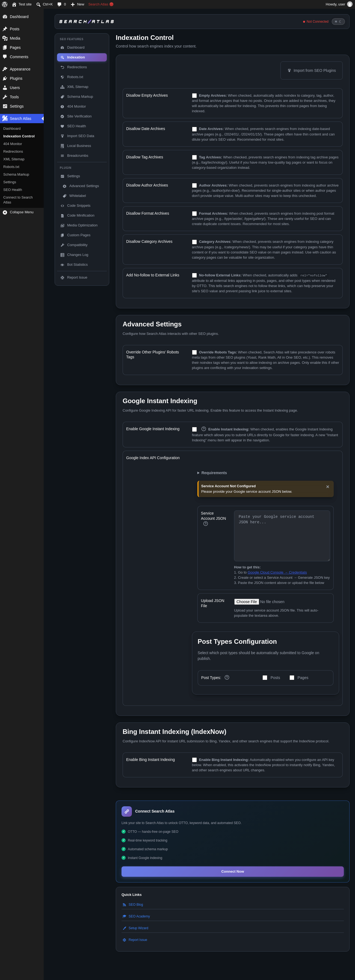Open Ctrl+K search in admin bar
Screen dimensions: 355x980
point(44,4)
